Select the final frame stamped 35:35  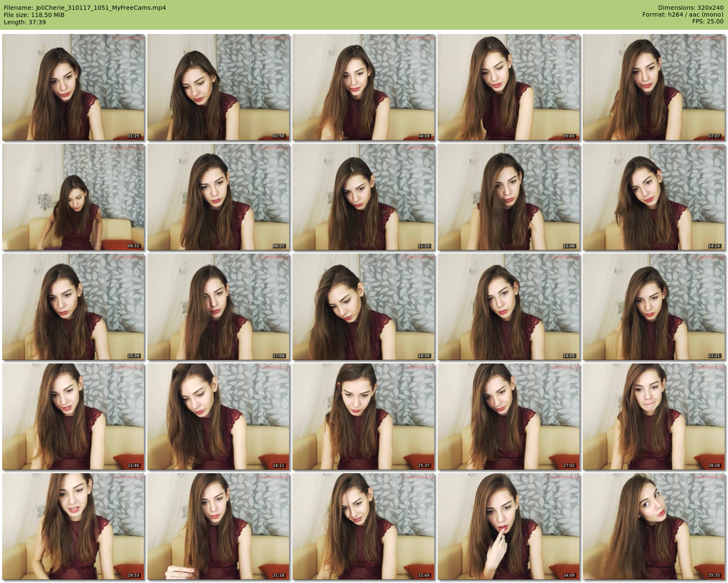[654, 526]
